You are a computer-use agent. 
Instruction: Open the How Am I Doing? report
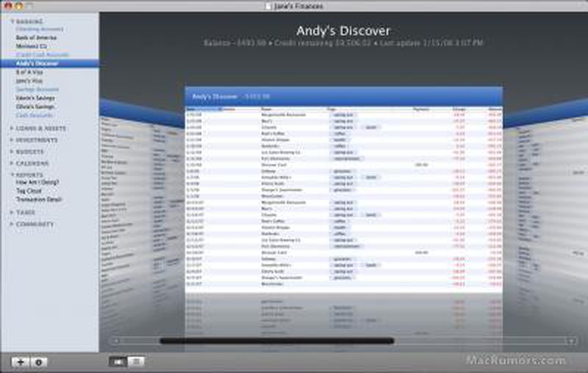pos(37,182)
